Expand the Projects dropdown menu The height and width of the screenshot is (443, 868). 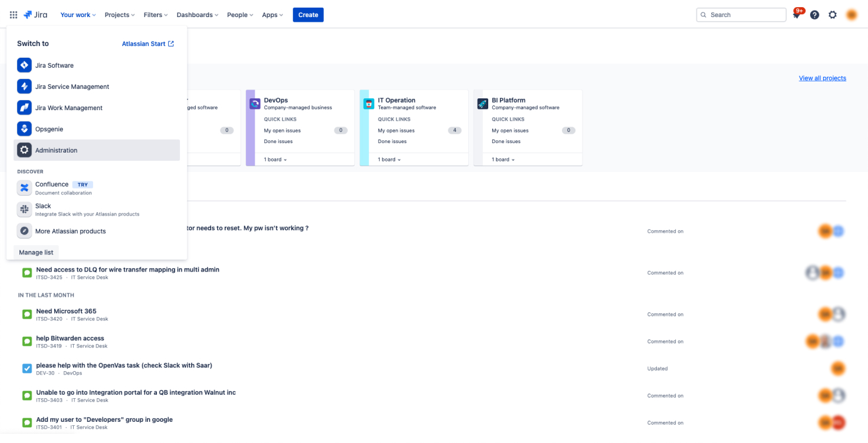point(120,15)
